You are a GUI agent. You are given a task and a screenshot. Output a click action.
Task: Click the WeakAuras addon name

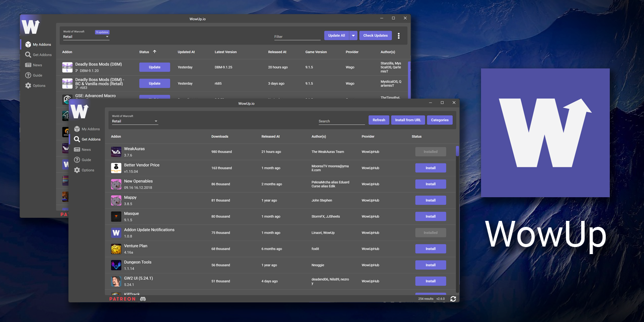134,149
